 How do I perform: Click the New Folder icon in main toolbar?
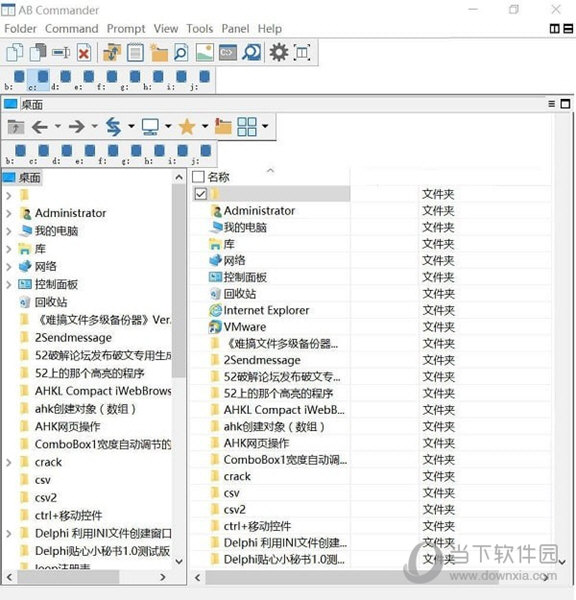pos(159,52)
